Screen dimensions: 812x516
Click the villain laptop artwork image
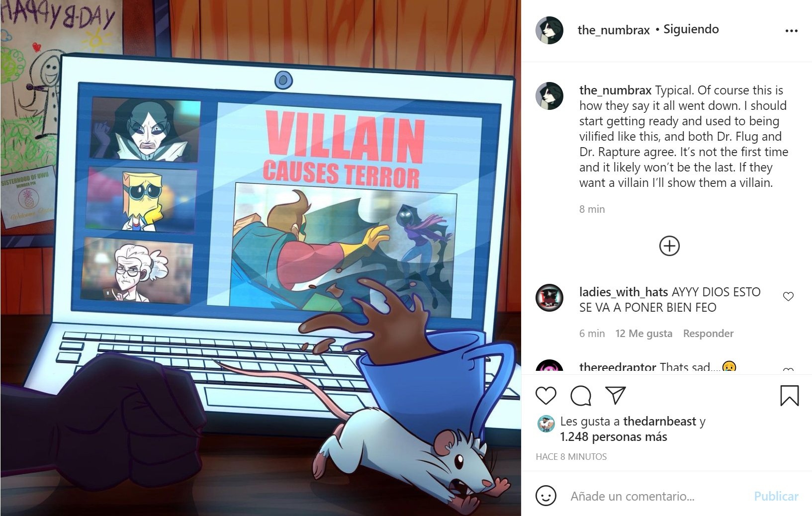pyautogui.click(x=261, y=258)
